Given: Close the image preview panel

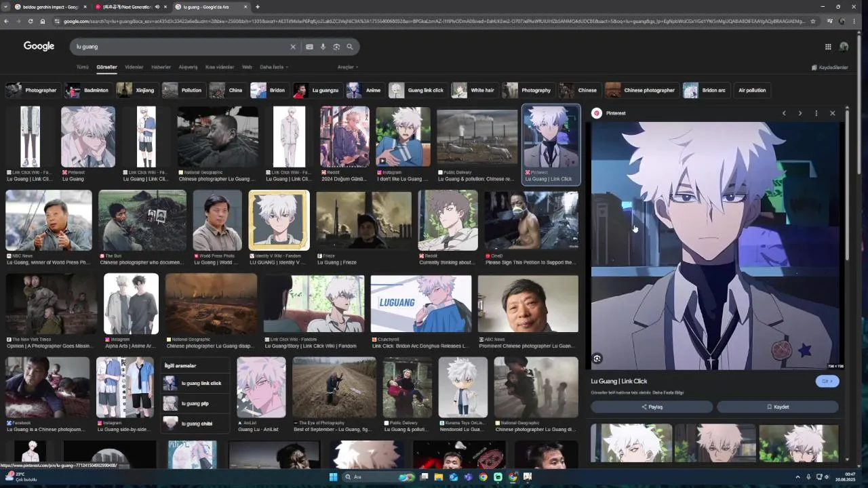Looking at the screenshot, I should 833,113.
